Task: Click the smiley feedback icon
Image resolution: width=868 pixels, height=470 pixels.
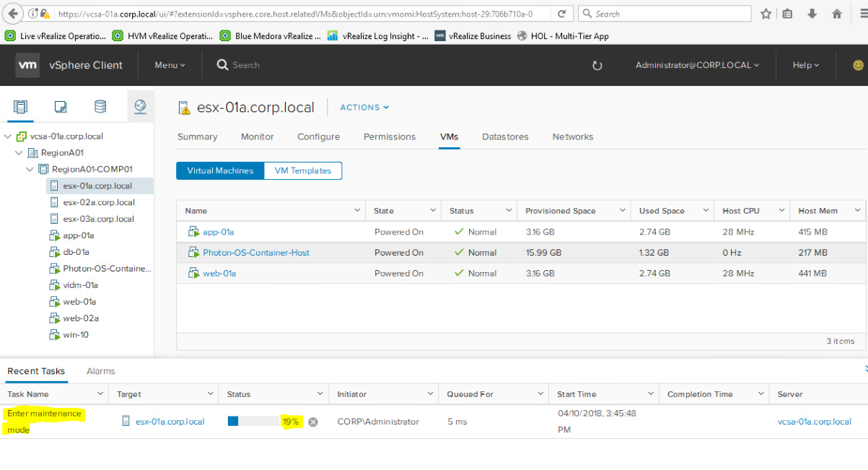Action: click(858, 65)
